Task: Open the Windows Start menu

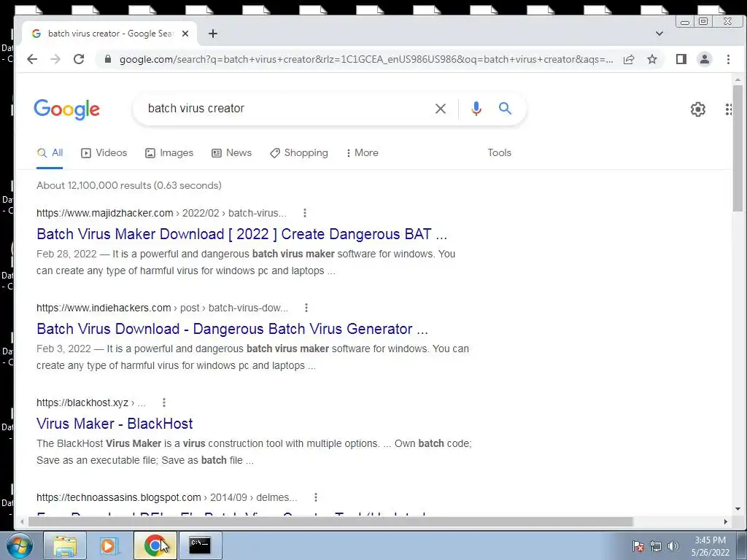Action: click(x=18, y=545)
